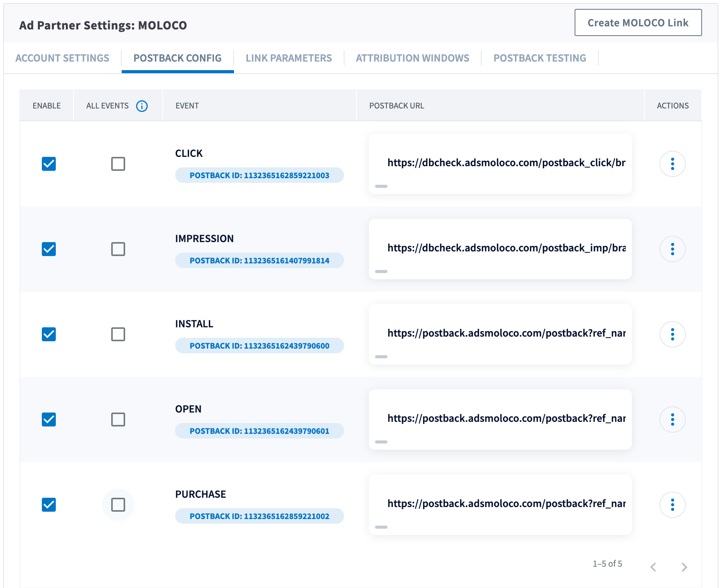Edit the CLICK postback URL field
The height and width of the screenshot is (588, 723).
coord(500,164)
